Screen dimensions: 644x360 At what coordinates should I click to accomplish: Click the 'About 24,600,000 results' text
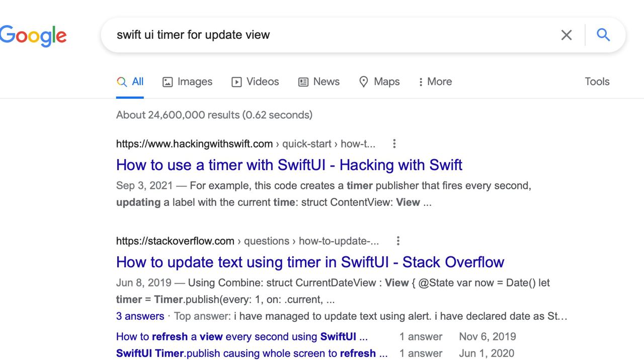pos(214,115)
